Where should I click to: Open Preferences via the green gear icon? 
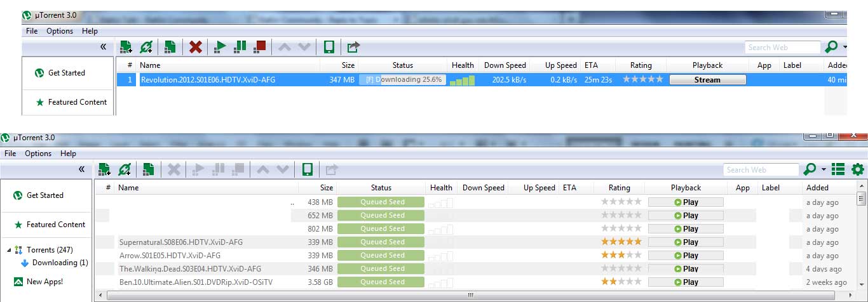point(858,169)
